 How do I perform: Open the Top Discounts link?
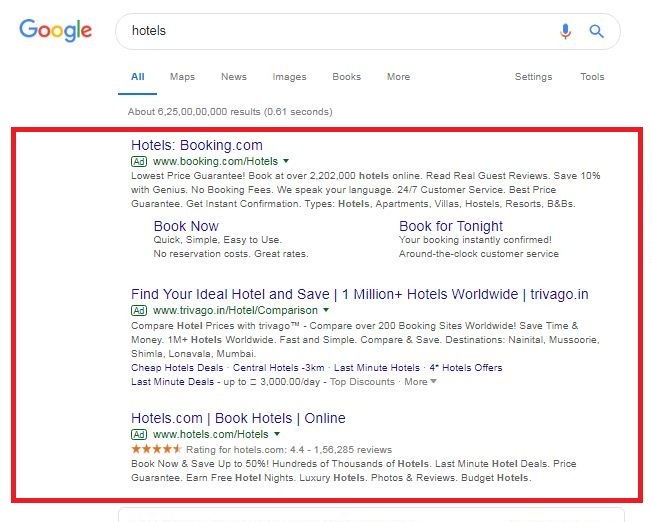pos(362,382)
